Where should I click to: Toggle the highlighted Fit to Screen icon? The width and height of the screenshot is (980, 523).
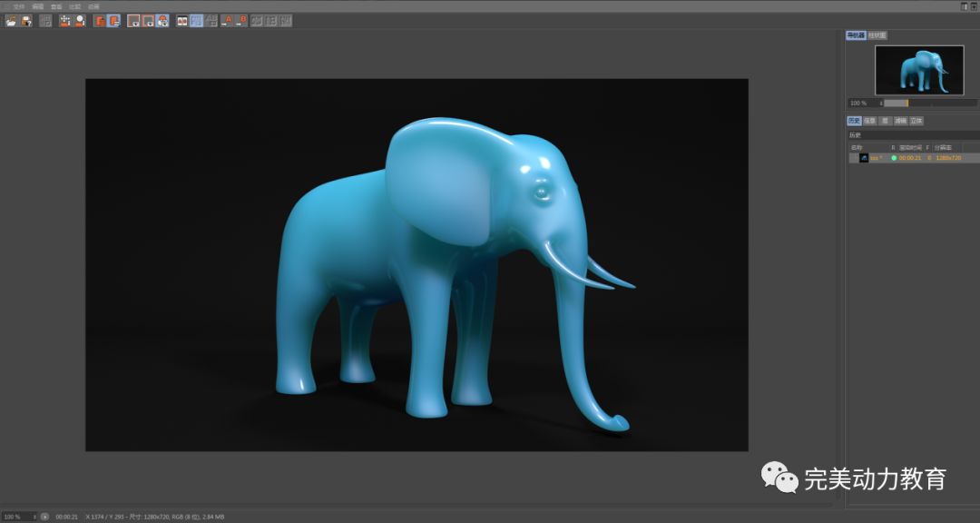(x=197, y=20)
